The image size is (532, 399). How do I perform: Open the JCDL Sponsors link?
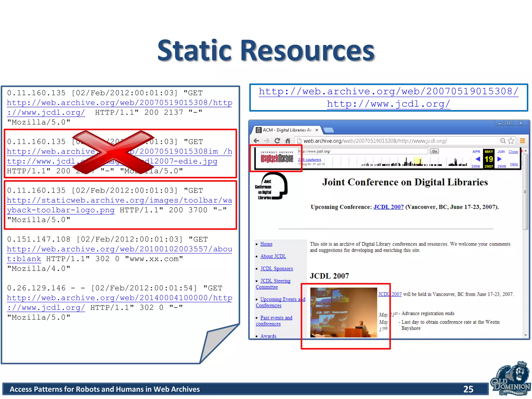click(x=276, y=269)
